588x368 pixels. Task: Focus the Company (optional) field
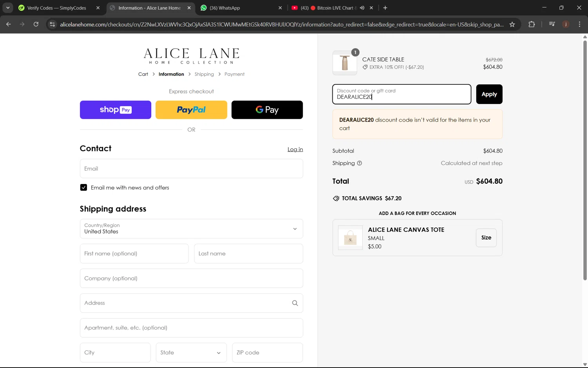(191, 278)
